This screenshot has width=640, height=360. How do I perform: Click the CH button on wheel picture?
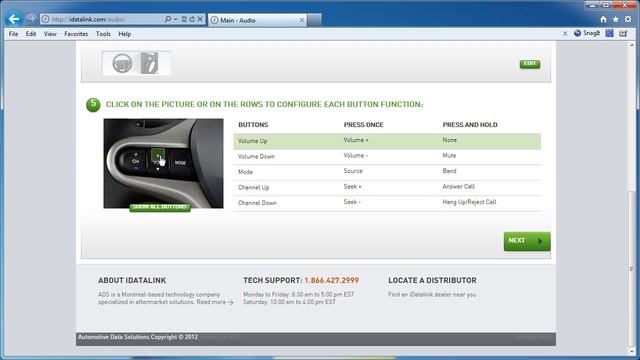136,161
